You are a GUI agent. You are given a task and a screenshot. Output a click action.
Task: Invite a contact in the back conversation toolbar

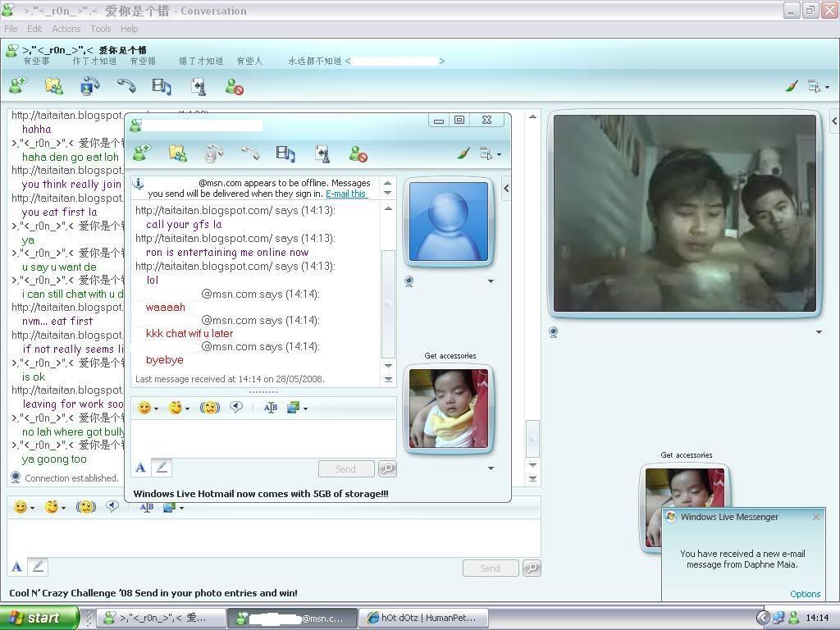tap(18, 85)
